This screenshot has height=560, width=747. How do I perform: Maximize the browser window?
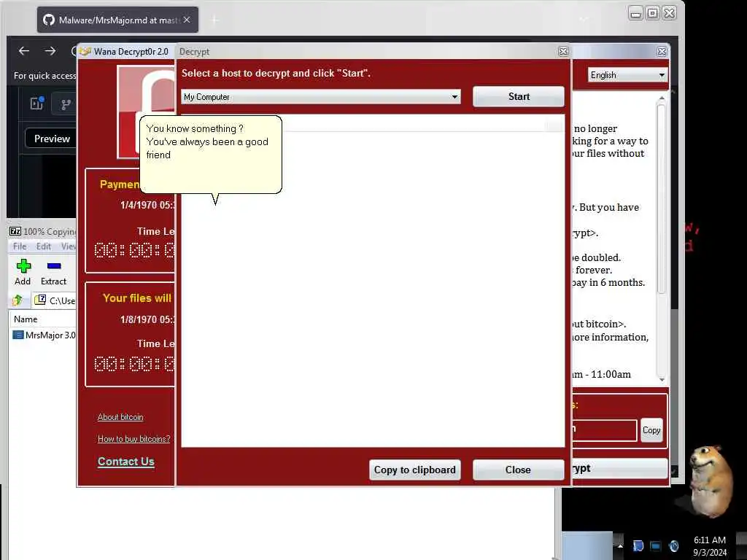[x=653, y=13]
